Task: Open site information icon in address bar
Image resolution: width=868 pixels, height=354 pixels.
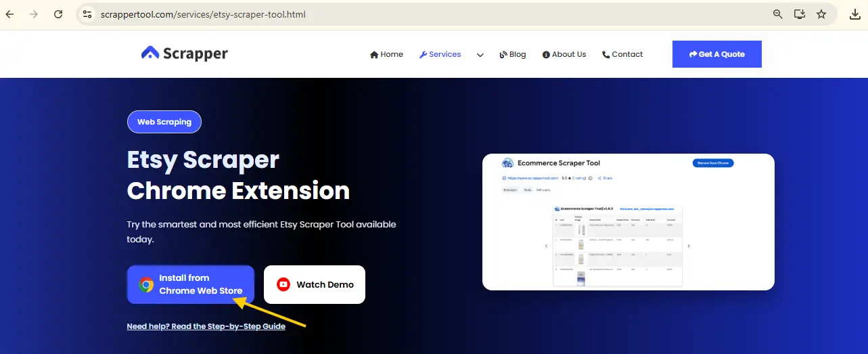Action: [x=86, y=14]
